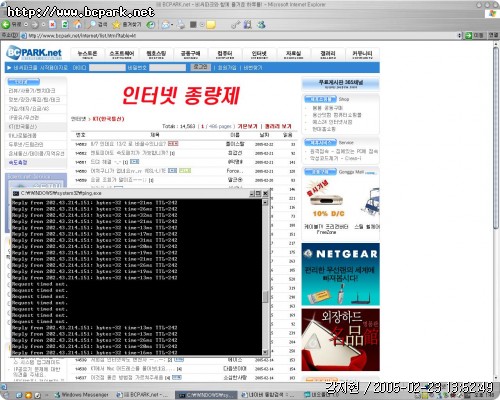Open Favorites (즐겨찾기) star button
The height and width of the screenshot is (400, 500).
(x=127, y=24)
